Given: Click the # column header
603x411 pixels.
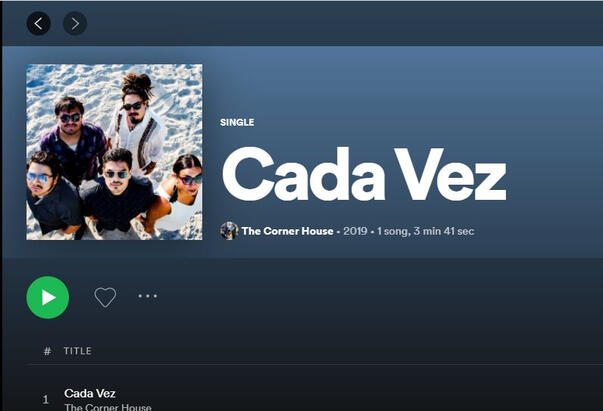Looking at the screenshot, I should pyautogui.click(x=47, y=351).
